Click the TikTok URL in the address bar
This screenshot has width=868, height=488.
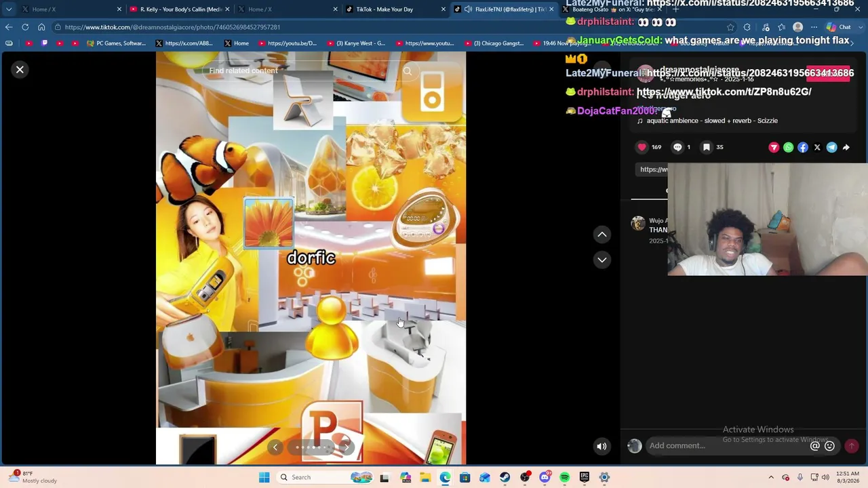pos(172,27)
